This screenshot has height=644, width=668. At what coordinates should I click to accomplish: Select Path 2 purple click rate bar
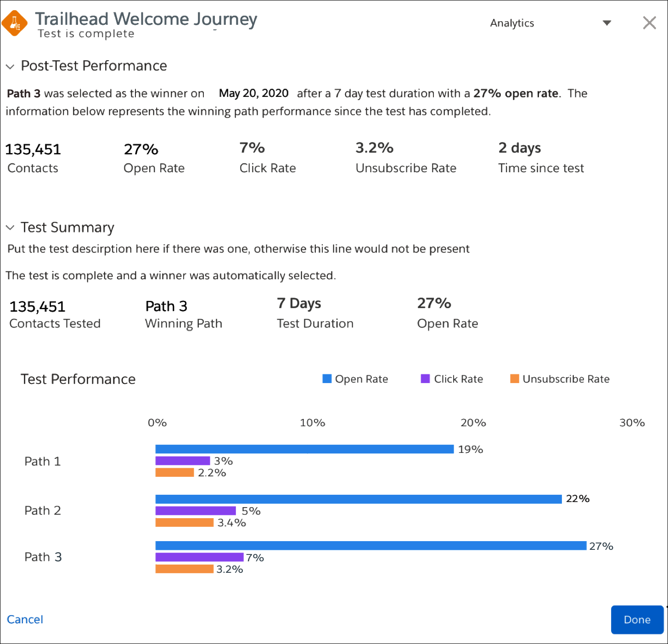pos(196,511)
